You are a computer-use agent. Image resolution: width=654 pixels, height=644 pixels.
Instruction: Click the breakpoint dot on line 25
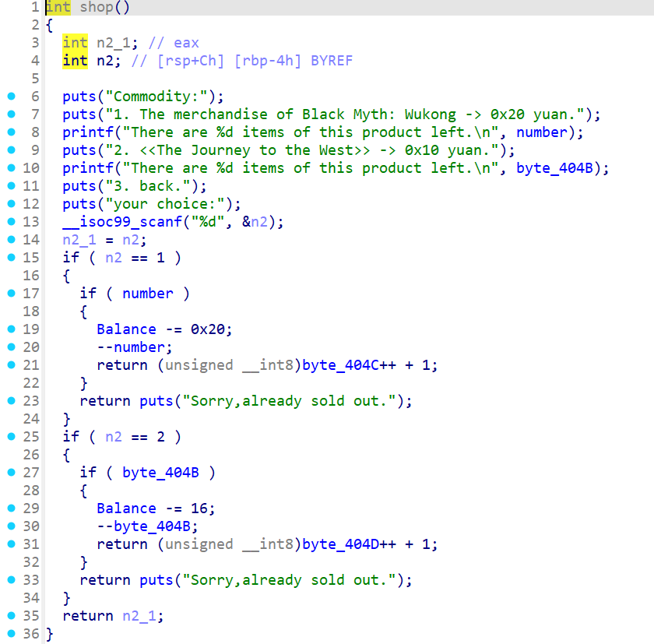coord(11,437)
